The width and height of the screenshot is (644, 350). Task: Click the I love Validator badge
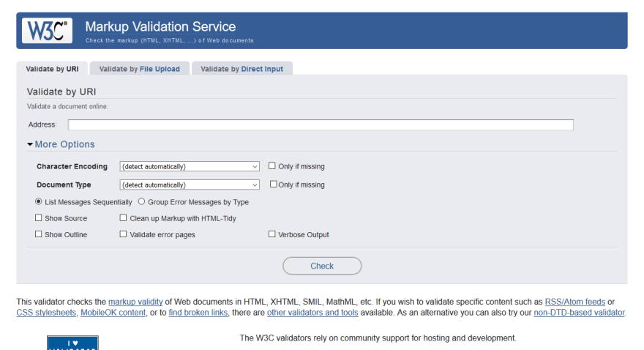coord(72,343)
